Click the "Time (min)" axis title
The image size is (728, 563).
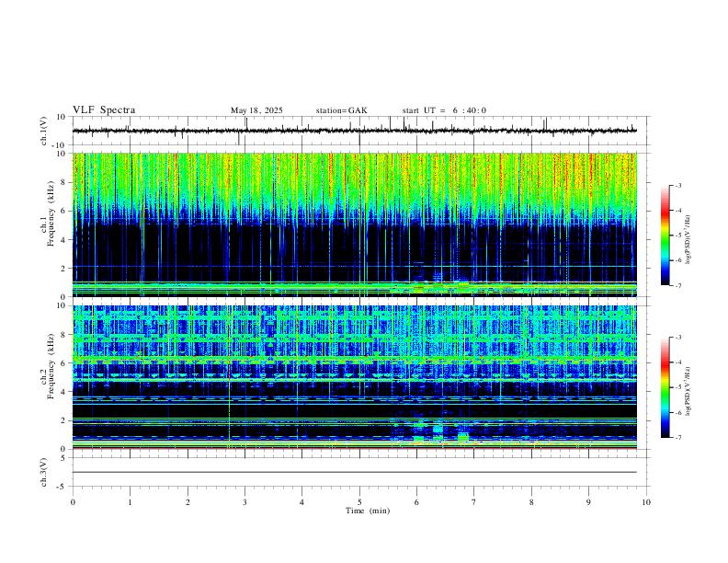pyautogui.click(x=368, y=511)
